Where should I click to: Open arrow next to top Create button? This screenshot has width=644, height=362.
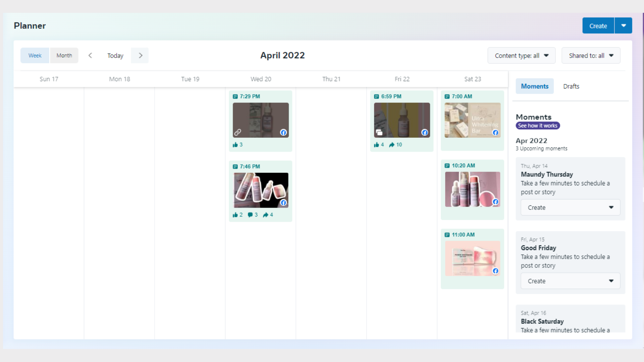click(623, 26)
